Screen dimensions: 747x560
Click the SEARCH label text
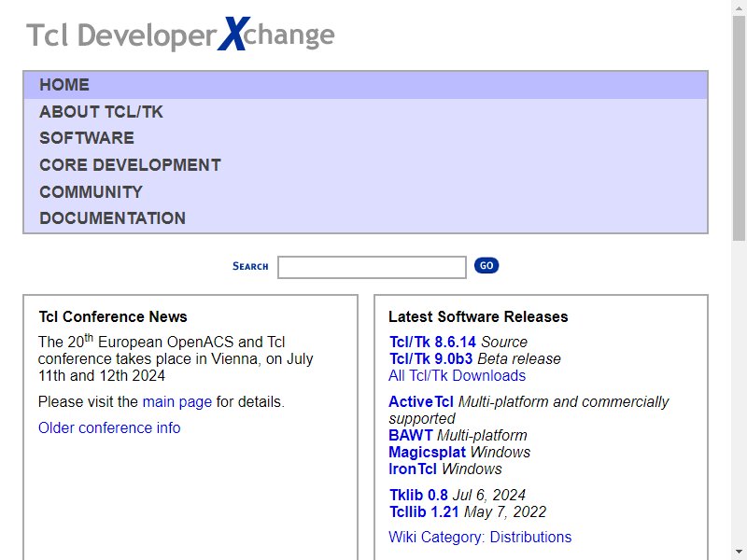click(x=250, y=266)
